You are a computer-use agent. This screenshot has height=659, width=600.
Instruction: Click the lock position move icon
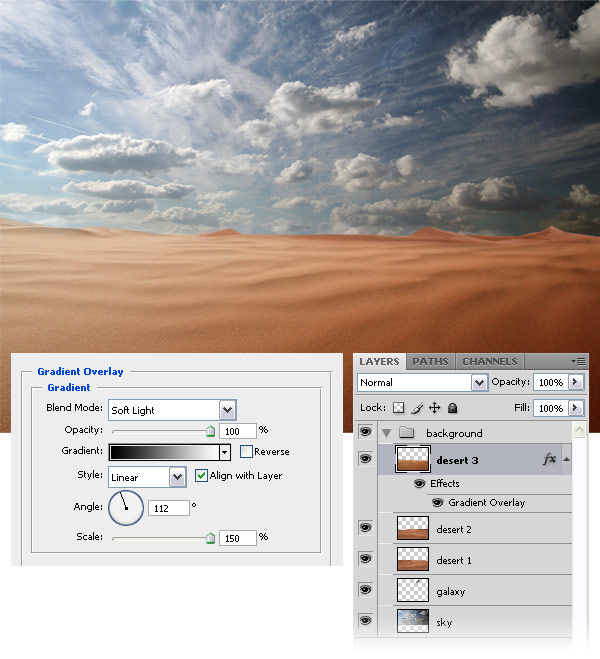434,408
